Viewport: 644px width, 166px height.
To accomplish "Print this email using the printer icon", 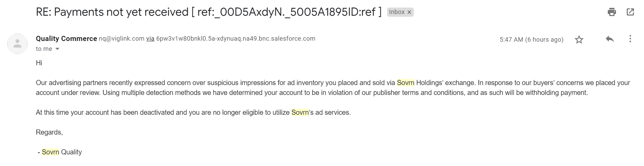I will tap(612, 12).
